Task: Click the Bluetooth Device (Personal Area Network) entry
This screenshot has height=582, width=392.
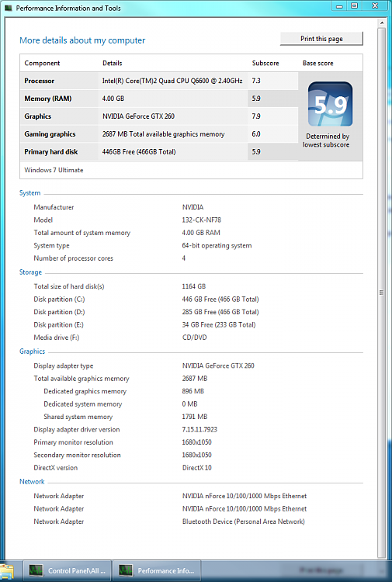Action: point(244,521)
